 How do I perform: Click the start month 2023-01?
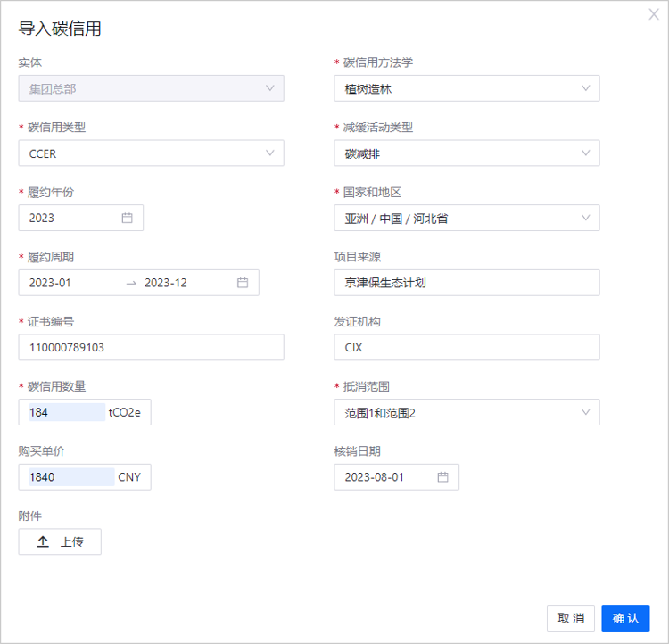pos(50,283)
